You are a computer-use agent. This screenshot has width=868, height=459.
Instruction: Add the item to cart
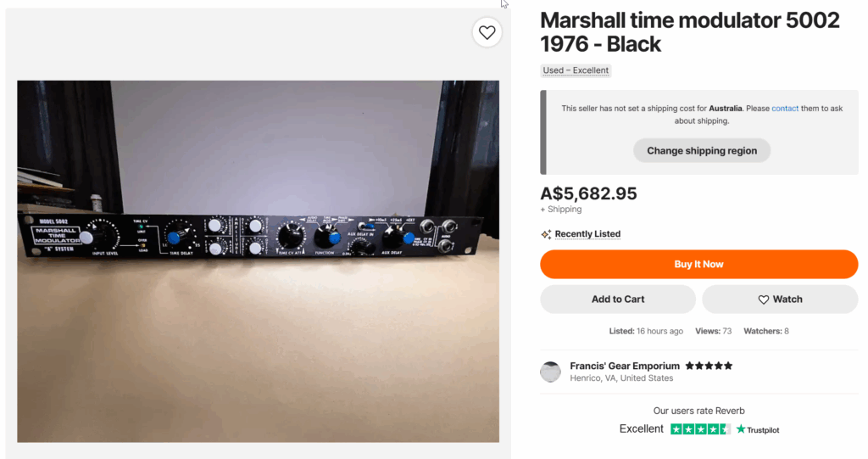[618, 299]
